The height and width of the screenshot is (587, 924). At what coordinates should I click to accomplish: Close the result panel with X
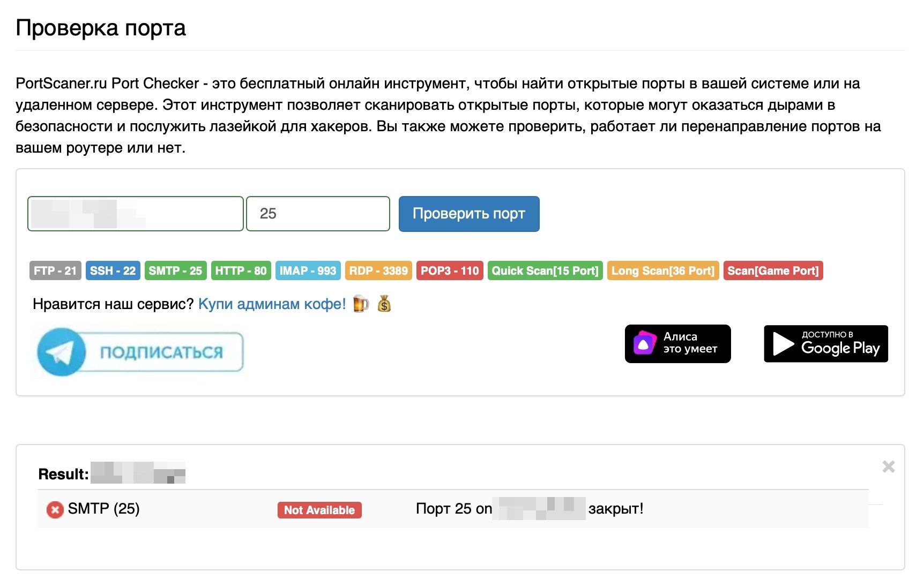click(888, 466)
